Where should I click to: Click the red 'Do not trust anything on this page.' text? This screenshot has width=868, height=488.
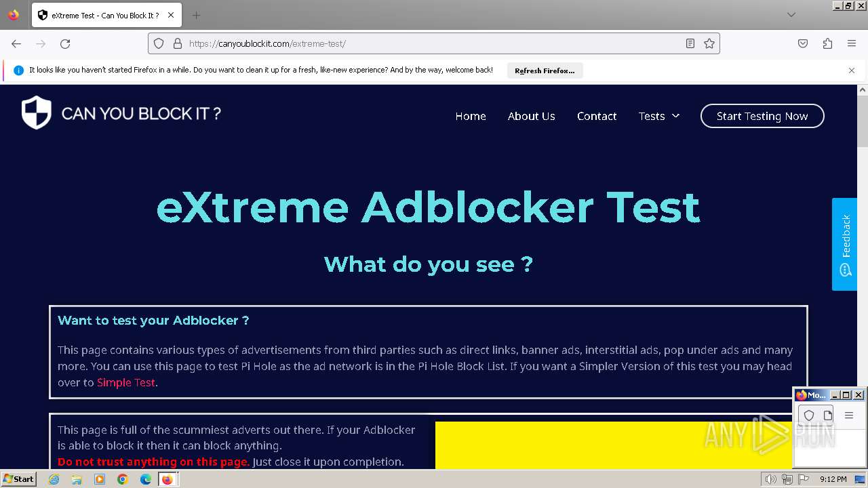click(x=153, y=462)
